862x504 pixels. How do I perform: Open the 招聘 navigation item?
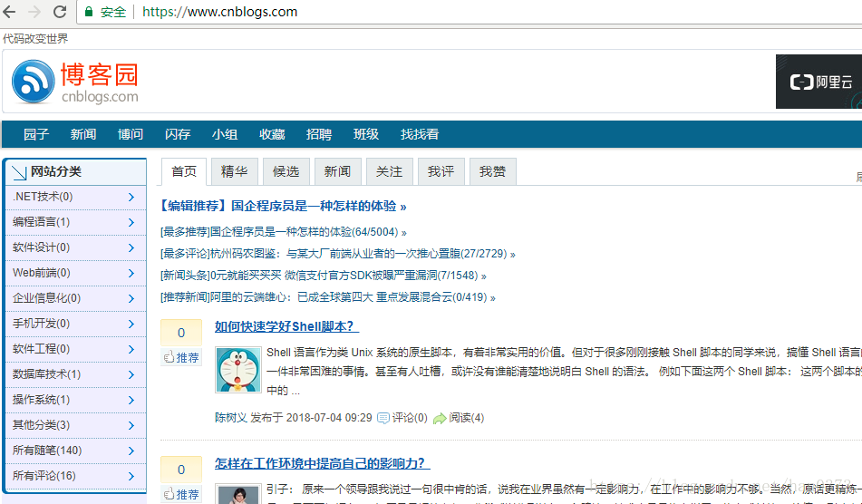coord(319,134)
